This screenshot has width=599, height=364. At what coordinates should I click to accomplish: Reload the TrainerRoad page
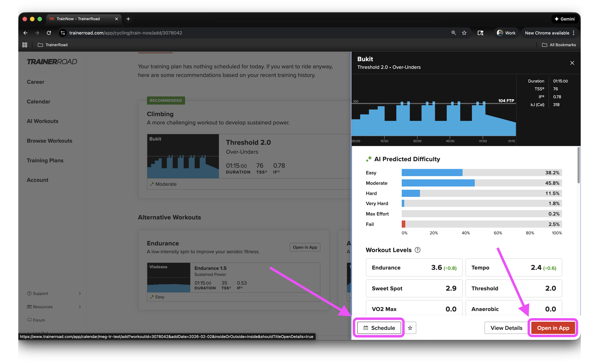coord(49,33)
